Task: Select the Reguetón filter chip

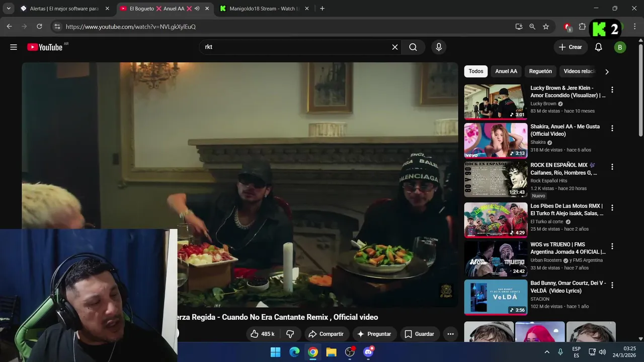Action: point(540,71)
